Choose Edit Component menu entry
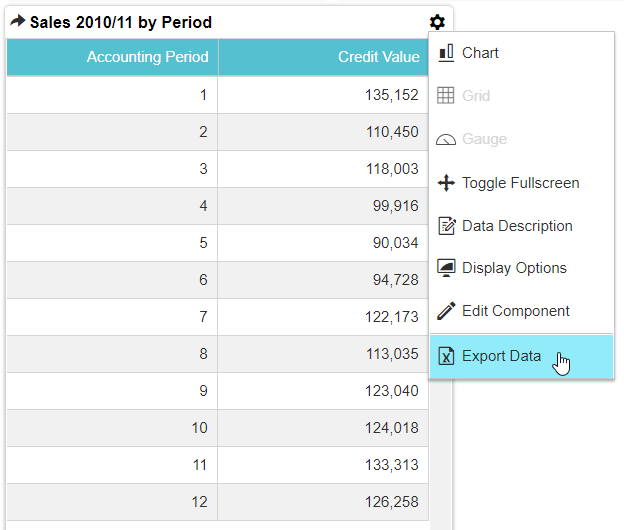Viewport: 624px width, 530px height. [521, 311]
